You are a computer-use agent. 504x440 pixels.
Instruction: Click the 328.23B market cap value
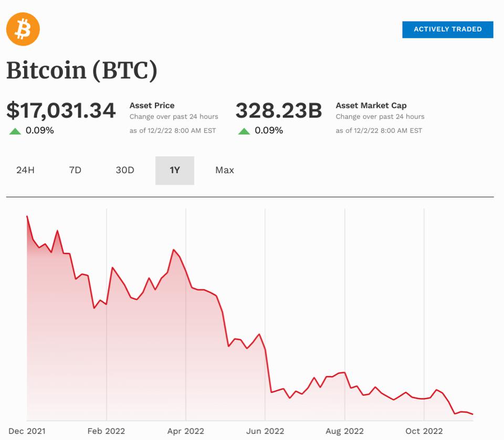coord(278,111)
